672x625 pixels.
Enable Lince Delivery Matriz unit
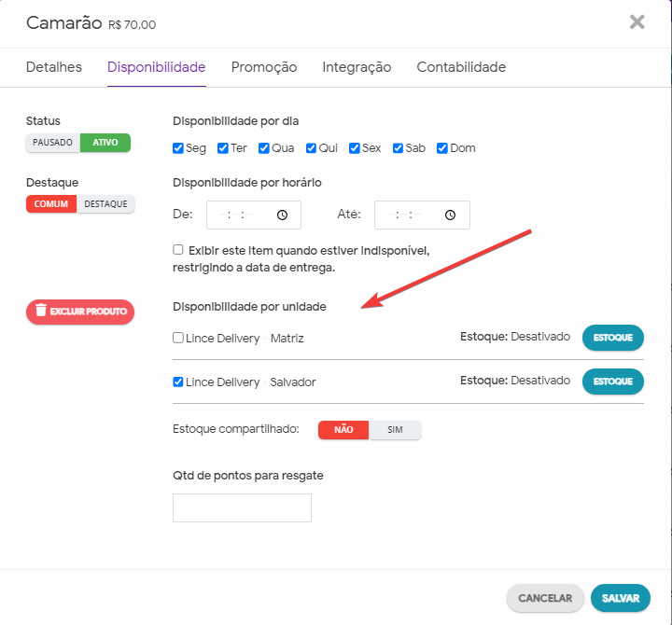click(178, 338)
